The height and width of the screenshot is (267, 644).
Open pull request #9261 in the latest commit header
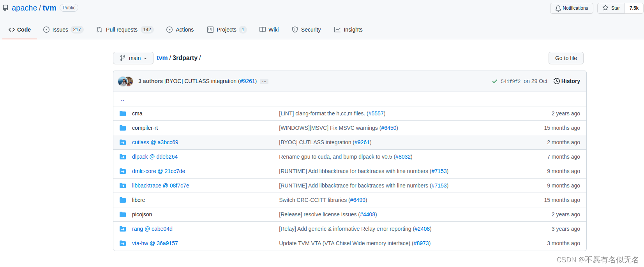click(248, 81)
